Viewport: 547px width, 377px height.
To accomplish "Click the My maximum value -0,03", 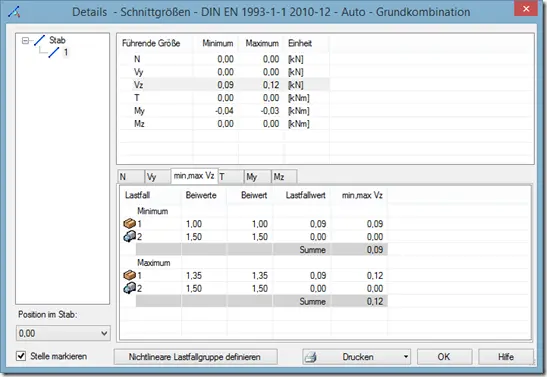I will [x=270, y=111].
